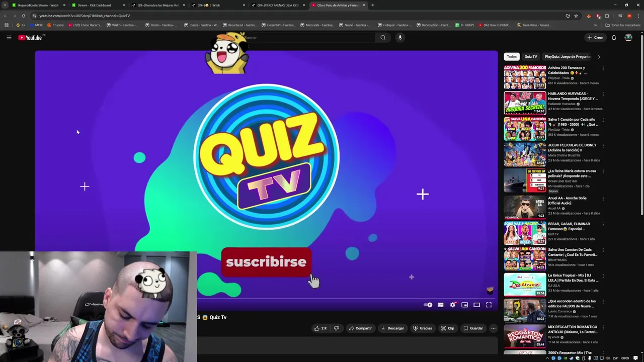
Task: Open system tray volume icon
Action: [608, 358]
